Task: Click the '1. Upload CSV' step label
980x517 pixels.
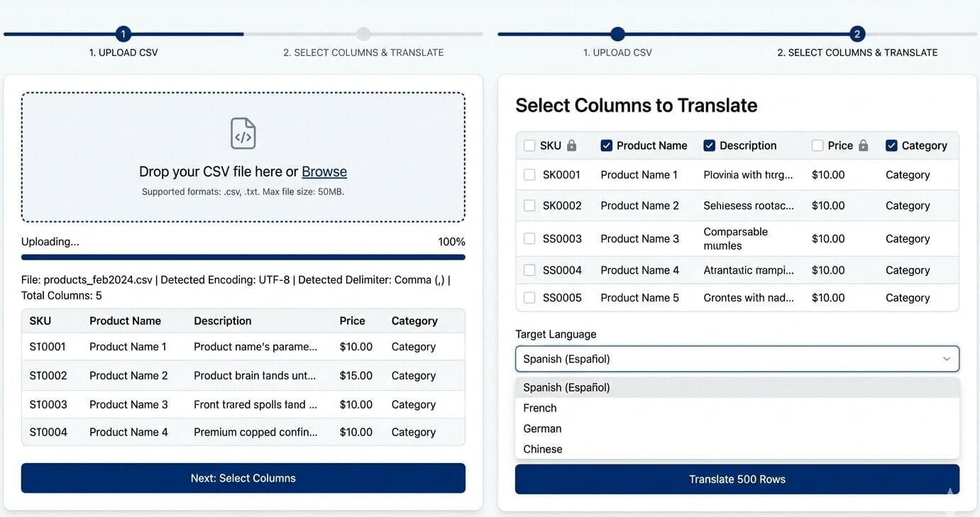Action: [123, 52]
